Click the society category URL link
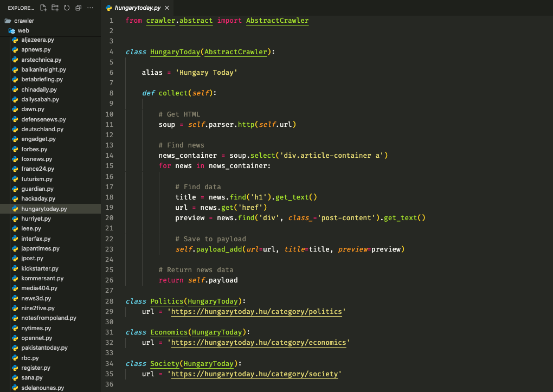Image resolution: width=553 pixels, height=392 pixels. click(254, 374)
